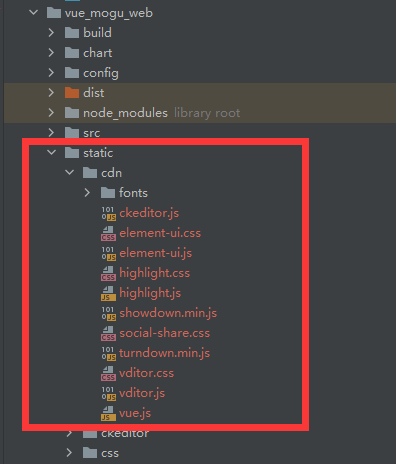Select the vditor.css file name
Screen dimensions: 396x464
146,373
